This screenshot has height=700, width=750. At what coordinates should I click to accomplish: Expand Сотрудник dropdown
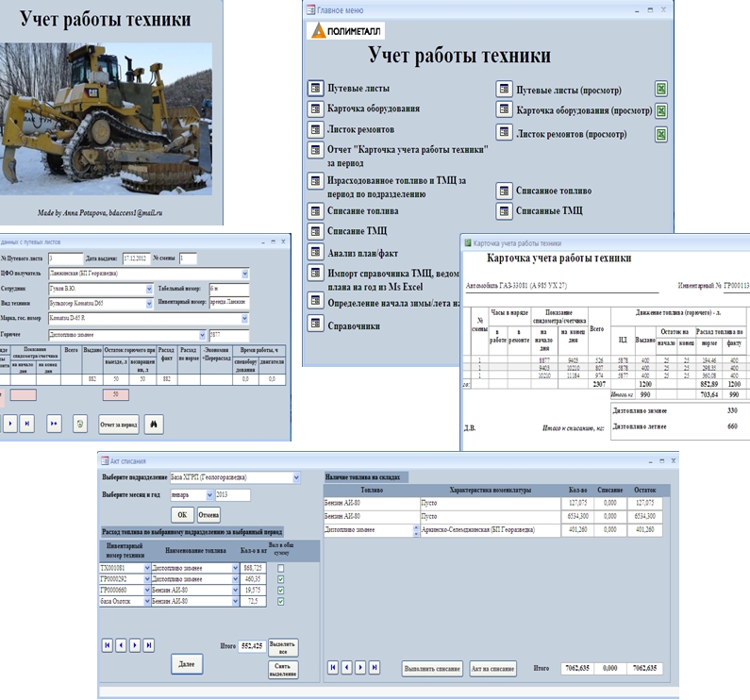coord(149,289)
